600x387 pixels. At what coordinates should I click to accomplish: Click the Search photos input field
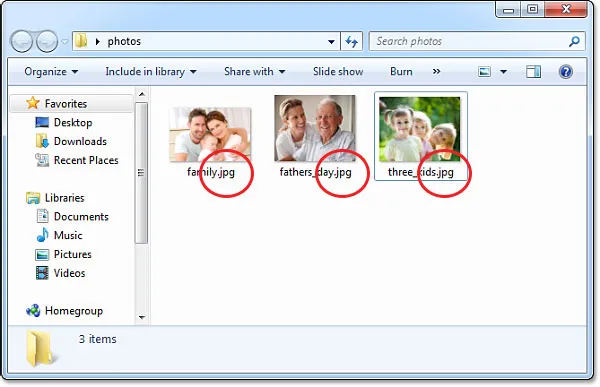tap(477, 41)
